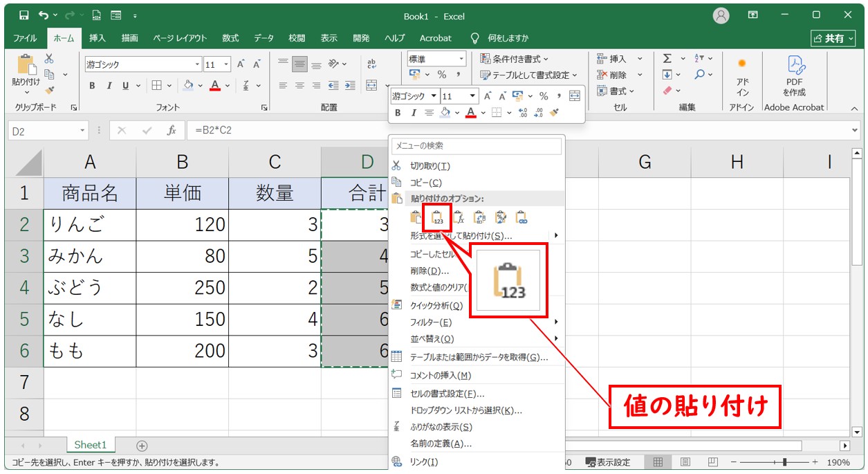The height and width of the screenshot is (474, 868).
Task: Click the Format Painter brush in ribbon clipboard
Action: point(49,90)
